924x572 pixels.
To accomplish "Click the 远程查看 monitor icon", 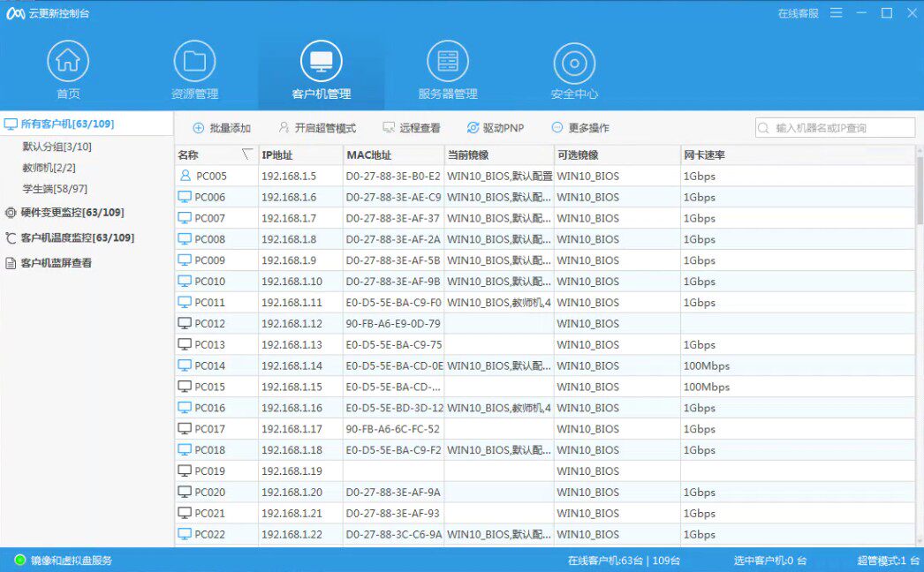I will [x=389, y=127].
